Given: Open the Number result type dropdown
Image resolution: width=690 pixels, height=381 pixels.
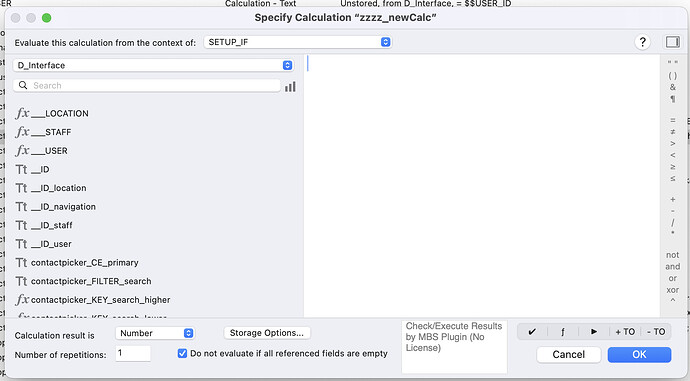Looking at the screenshot, I should click(155, 333).
